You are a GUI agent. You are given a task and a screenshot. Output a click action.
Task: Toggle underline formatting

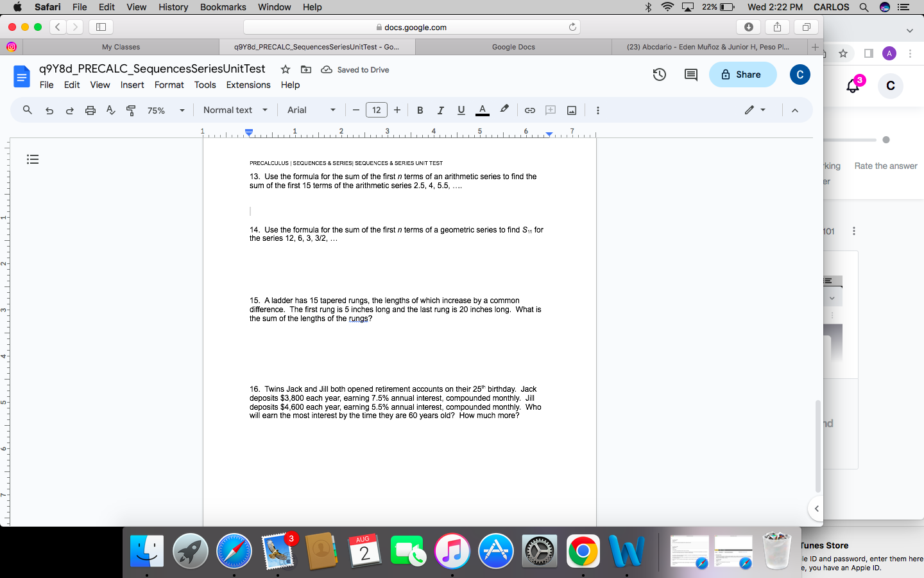(461, 110)
